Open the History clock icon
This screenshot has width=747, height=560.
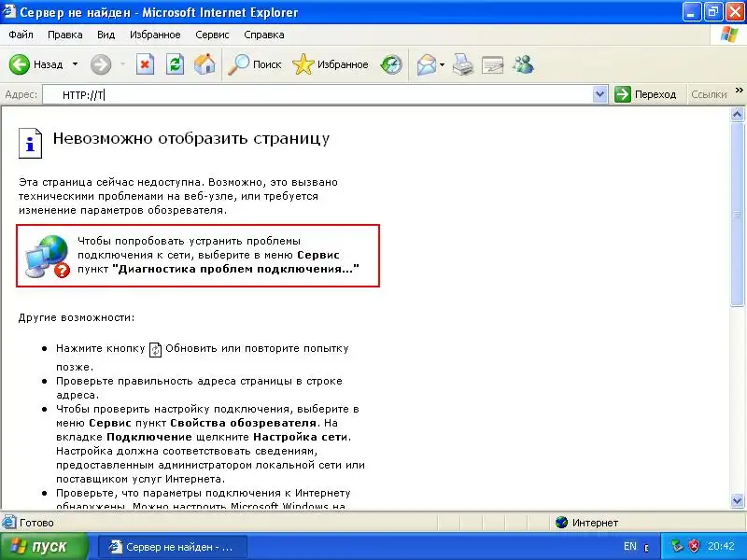391,64
